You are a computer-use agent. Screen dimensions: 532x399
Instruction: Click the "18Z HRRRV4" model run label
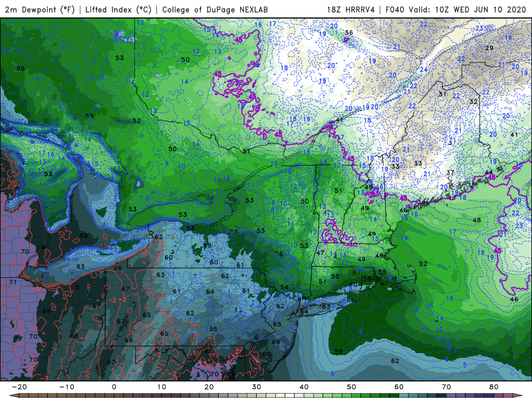[351, 9]
